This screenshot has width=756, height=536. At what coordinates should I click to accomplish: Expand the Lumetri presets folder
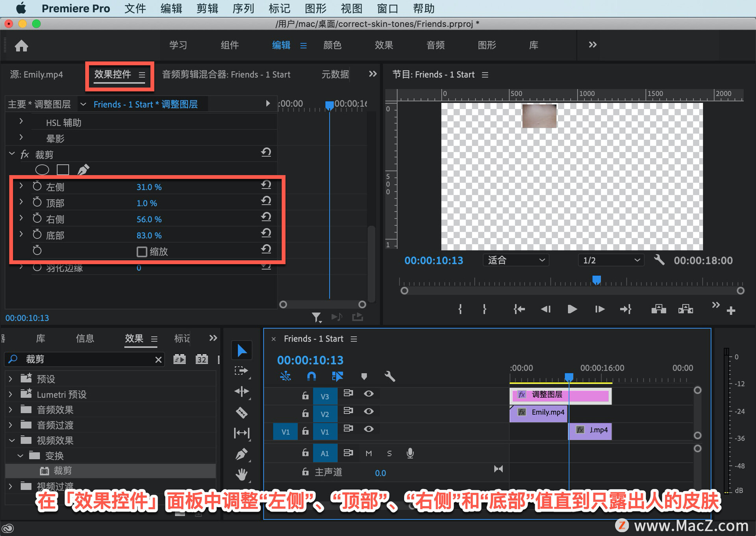coord(11,394)
